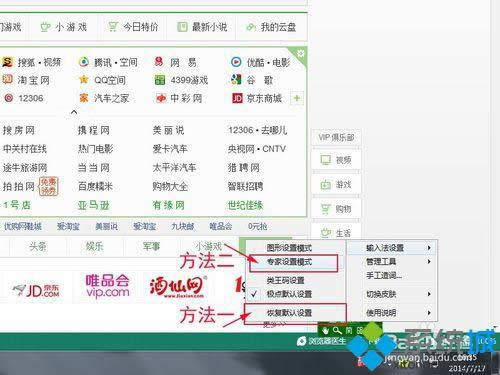Open 生活 from the right sidebar

pyautogui.click(x=336, y=232)
